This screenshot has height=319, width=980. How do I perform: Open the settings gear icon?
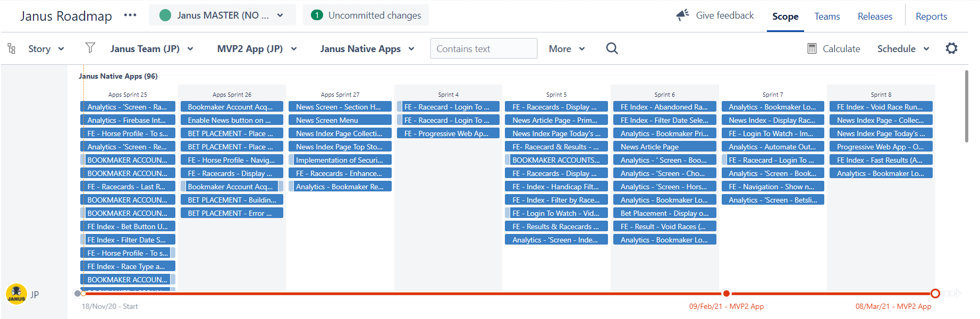[x=952, y=48]
